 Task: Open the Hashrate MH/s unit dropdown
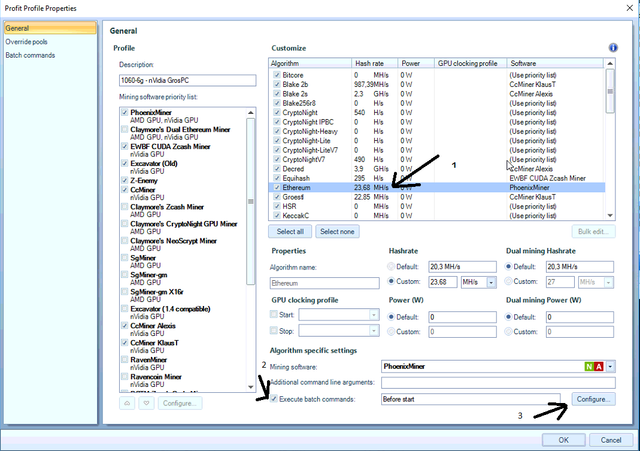[x=491, y=282]
